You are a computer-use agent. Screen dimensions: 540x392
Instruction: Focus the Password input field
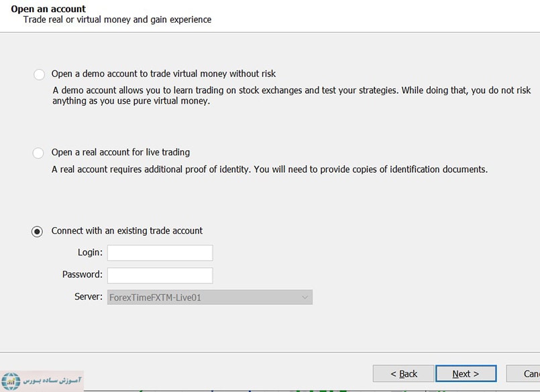pos(160,275)
